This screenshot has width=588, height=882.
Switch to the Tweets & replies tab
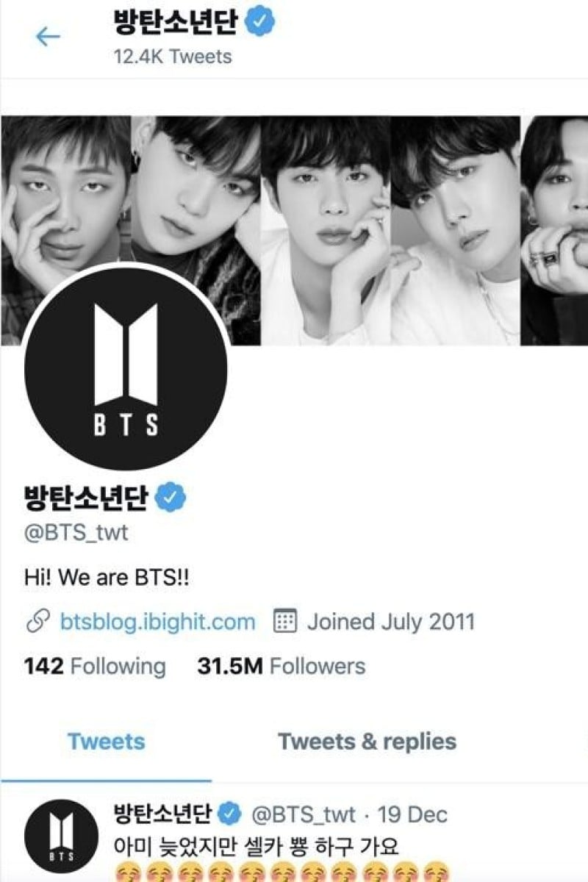click(367, 742)
